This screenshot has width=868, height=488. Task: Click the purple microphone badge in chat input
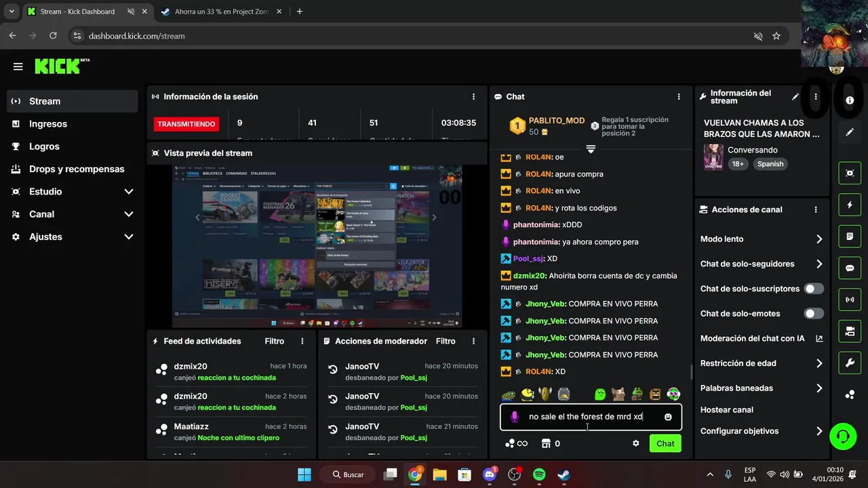[x=515, y=417]
